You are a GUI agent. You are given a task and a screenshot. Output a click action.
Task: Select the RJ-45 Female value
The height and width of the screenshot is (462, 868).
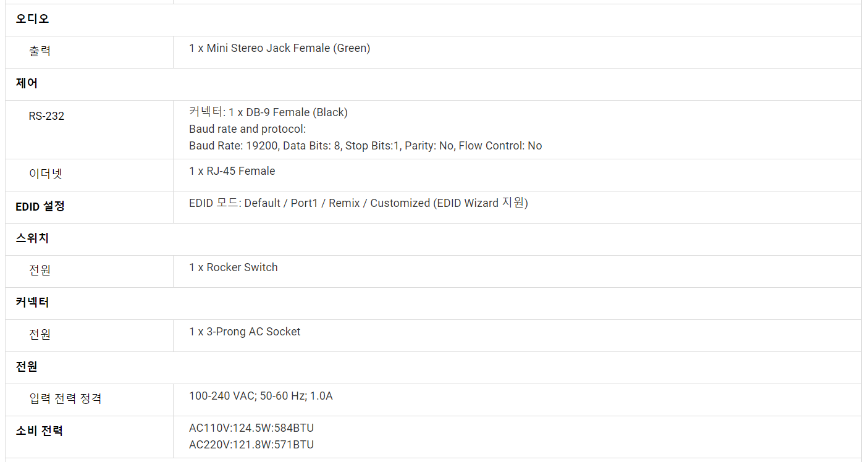[232, 171]
